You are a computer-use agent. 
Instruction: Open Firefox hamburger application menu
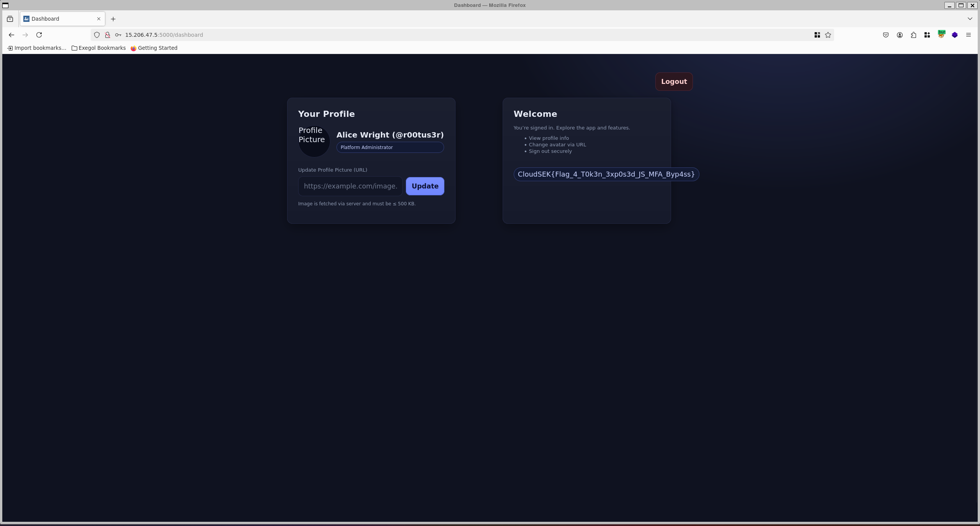tap(969, 35)
